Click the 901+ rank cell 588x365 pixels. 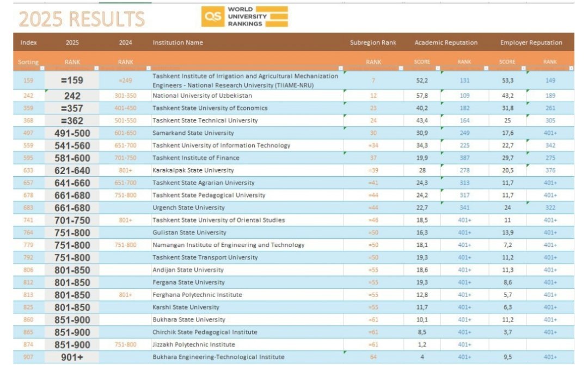72,357
